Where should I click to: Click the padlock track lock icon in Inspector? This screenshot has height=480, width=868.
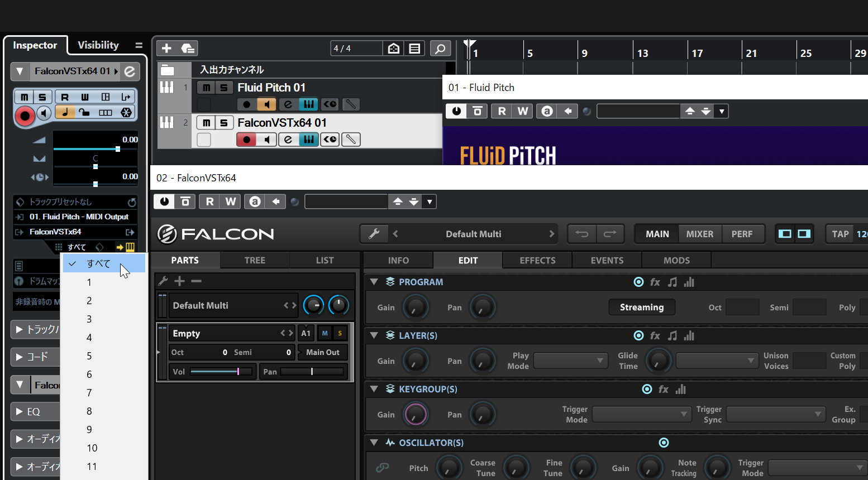coord(85,112)
